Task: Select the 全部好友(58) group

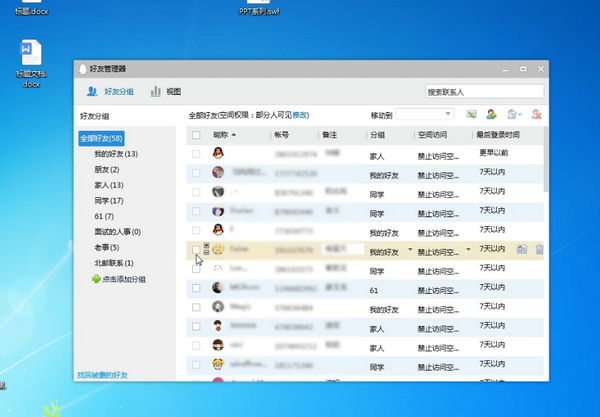Action: click(101, 138)
